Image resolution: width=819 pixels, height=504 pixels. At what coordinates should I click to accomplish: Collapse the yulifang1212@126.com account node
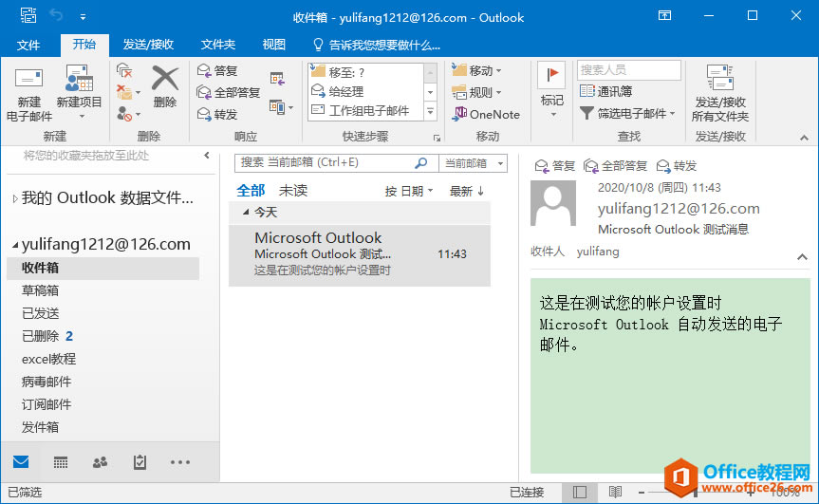pyautogui.click(x=14, y=245)
